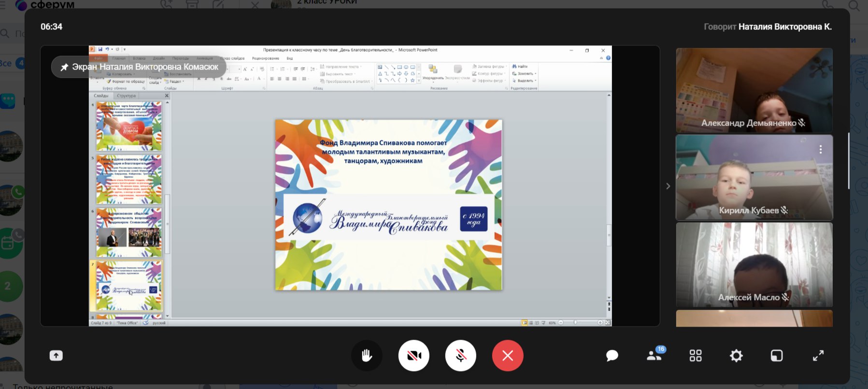Zoom out with minus button
Viewport: 868px width, 389px height.
coord(560,322)
